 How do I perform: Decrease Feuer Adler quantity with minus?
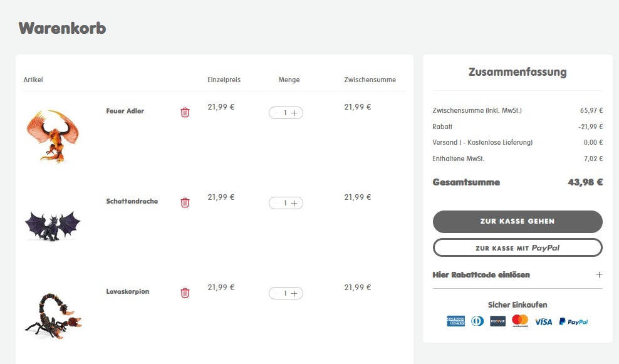click(276, 113)
